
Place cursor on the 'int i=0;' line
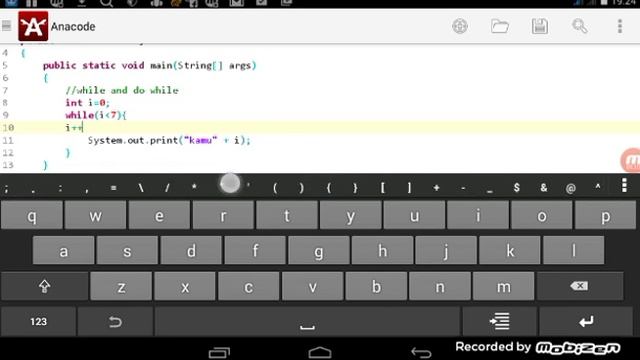tap(87, 102)
